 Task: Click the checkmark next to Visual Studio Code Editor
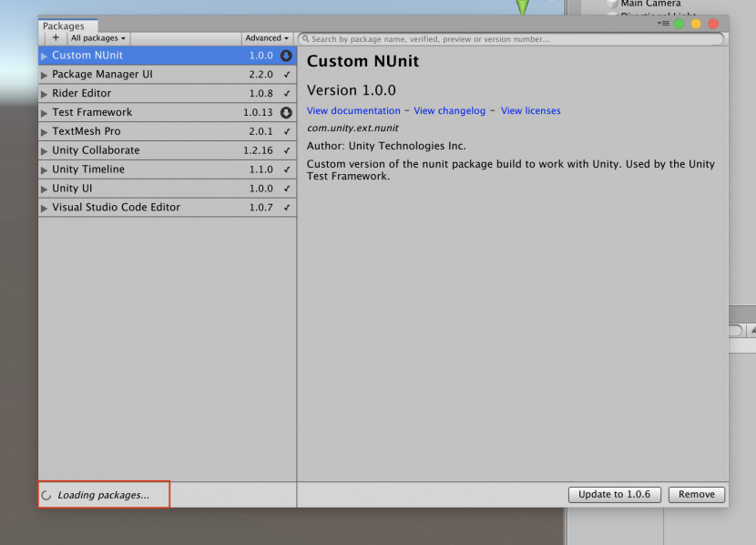[x=287, y=207]
